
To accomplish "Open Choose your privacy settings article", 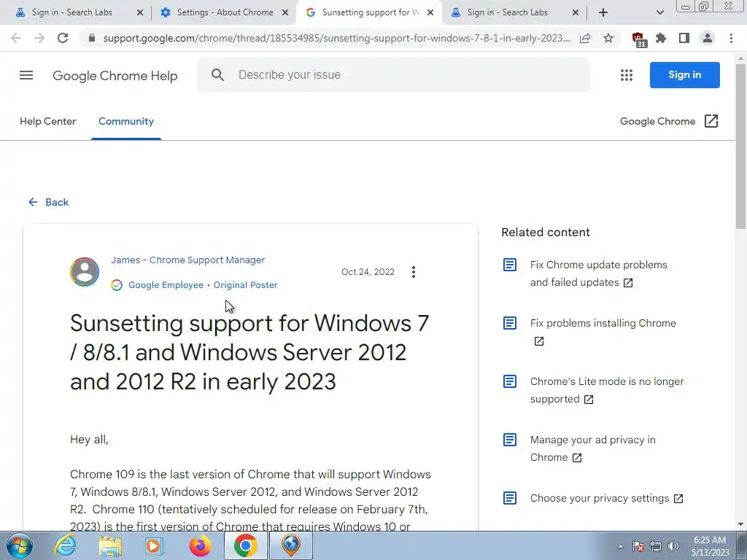I will tap(606, 498).
